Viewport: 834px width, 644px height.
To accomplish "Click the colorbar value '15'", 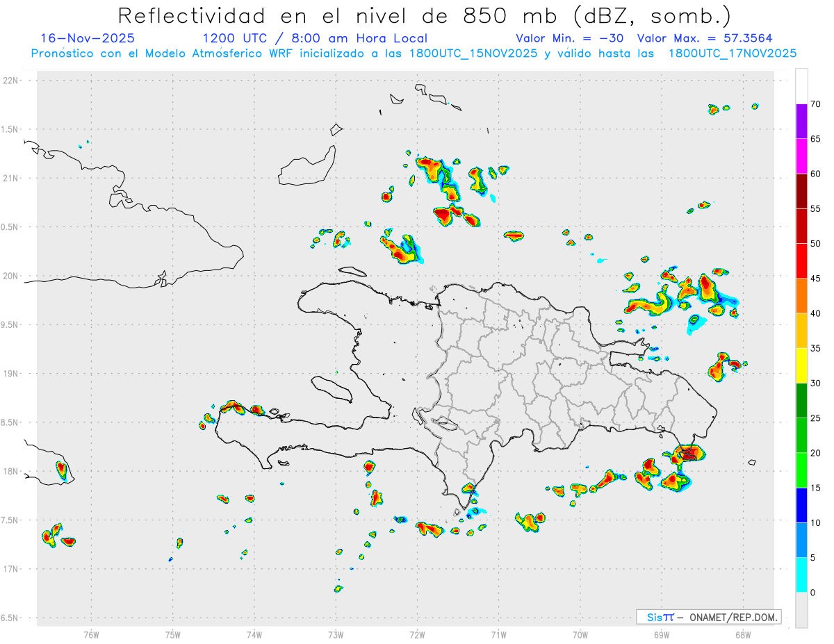I will pyautogui.click(x=816, y=488).
